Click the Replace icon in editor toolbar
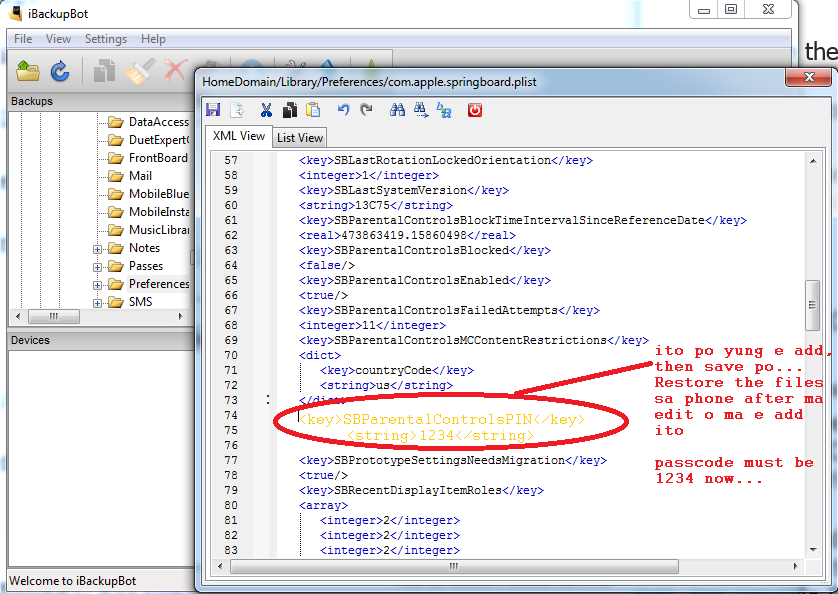Viewport: 838px width, 594px height. pyautogui.click(x=444, y=110)
